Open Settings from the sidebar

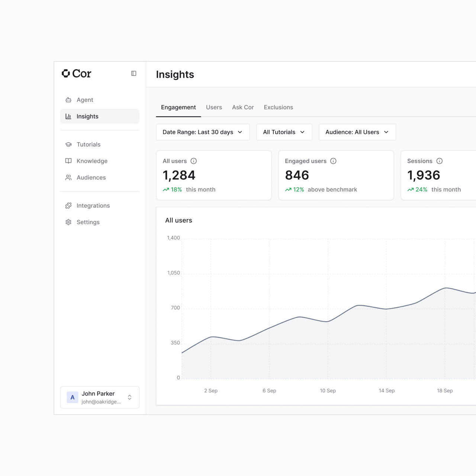pyautogui.click(x=100, y=222)
